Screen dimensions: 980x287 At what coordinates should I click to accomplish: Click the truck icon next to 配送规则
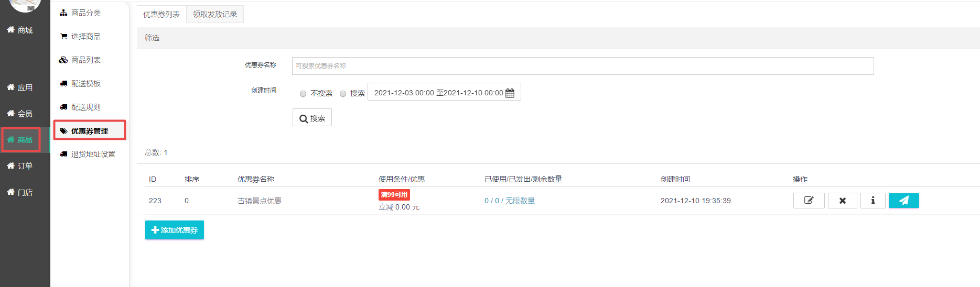[63, 107]
